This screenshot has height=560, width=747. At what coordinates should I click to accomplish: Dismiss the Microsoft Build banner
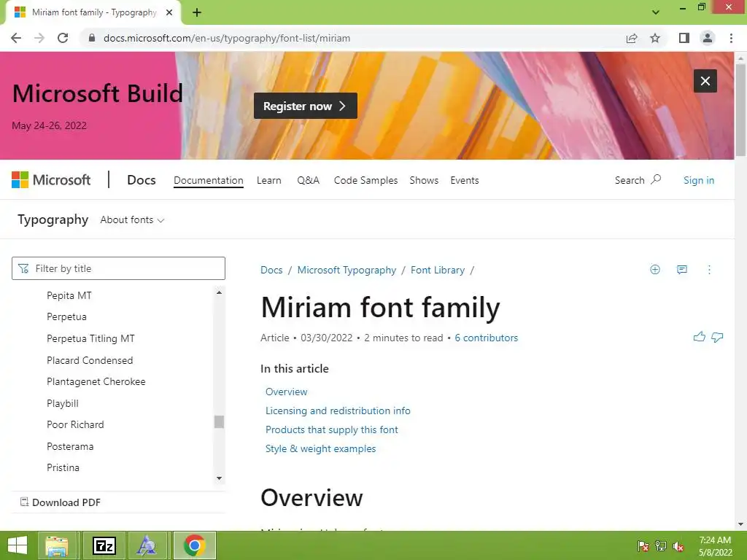705,81
